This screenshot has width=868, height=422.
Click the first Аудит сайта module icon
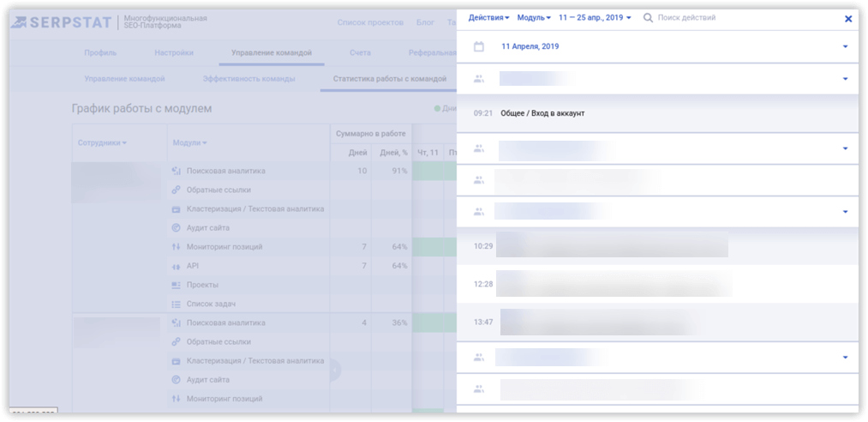176,228
